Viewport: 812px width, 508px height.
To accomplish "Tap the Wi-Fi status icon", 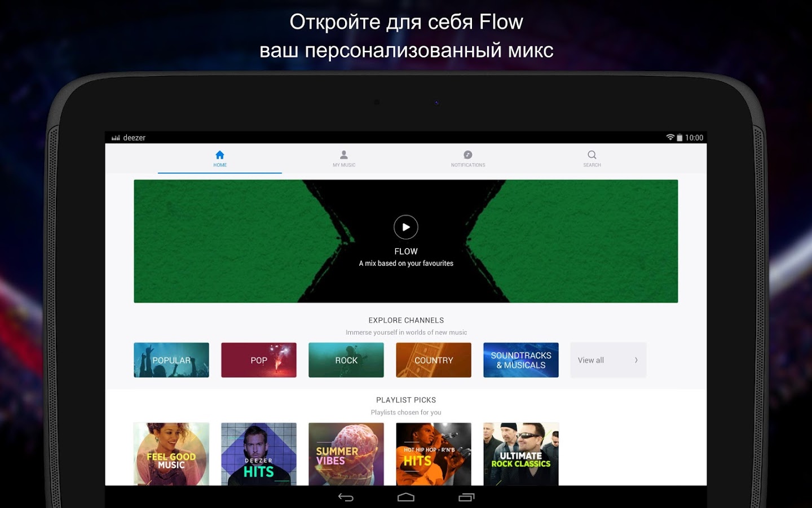I will click(670, 137).
